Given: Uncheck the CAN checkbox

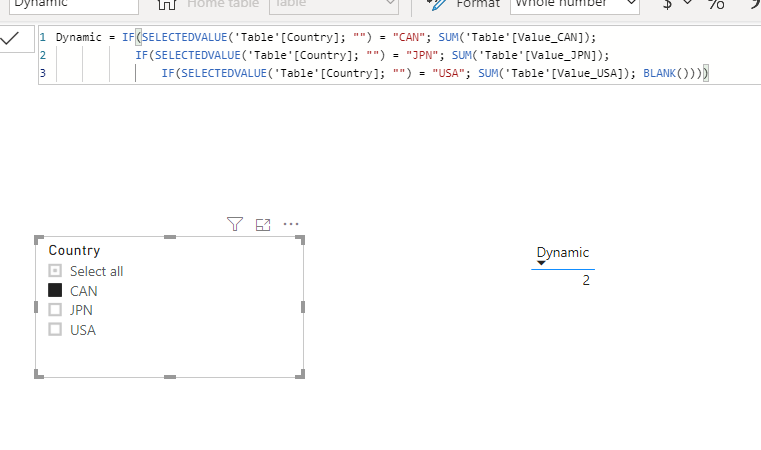Looking at the screenshot, I should point(55,290).
